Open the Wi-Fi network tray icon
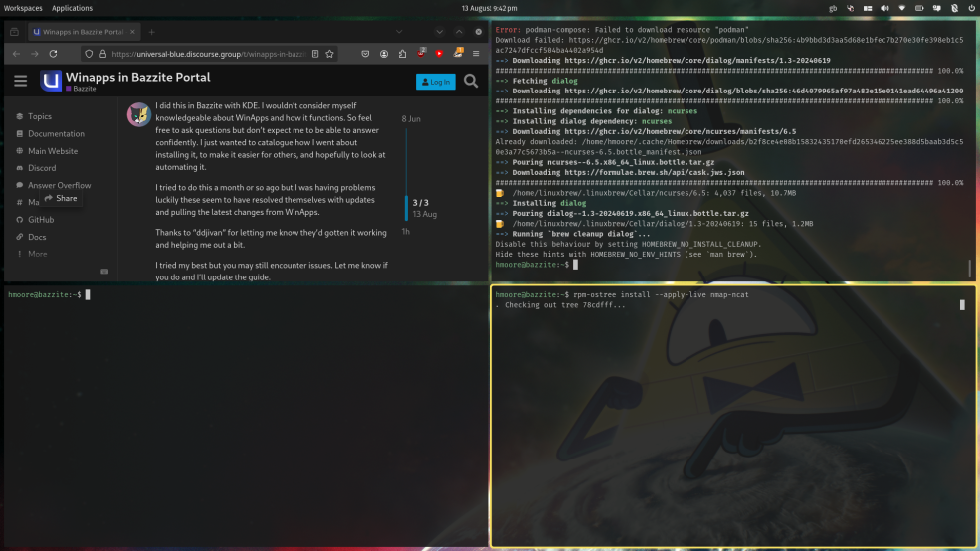This screenshot has width=980, height=551. [x=901, y=8]
